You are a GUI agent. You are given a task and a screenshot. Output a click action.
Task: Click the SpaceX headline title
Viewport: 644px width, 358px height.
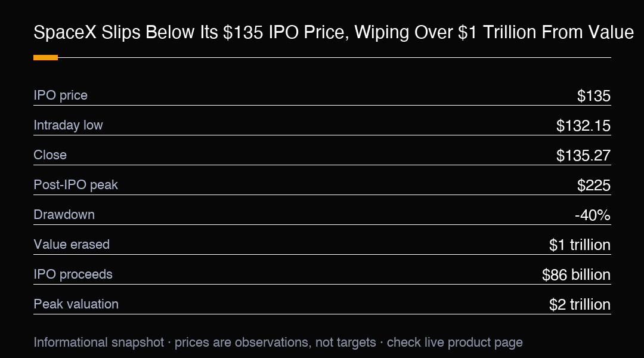(333, 32)
